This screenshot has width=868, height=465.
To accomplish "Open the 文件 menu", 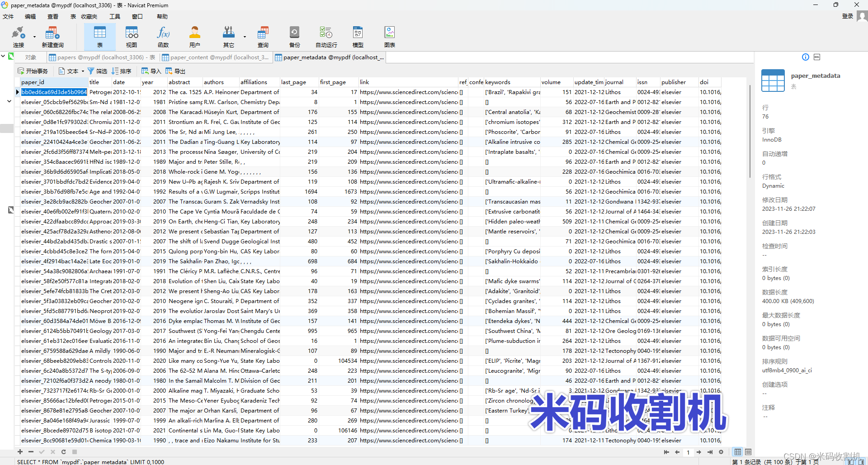I will (8, 17).
